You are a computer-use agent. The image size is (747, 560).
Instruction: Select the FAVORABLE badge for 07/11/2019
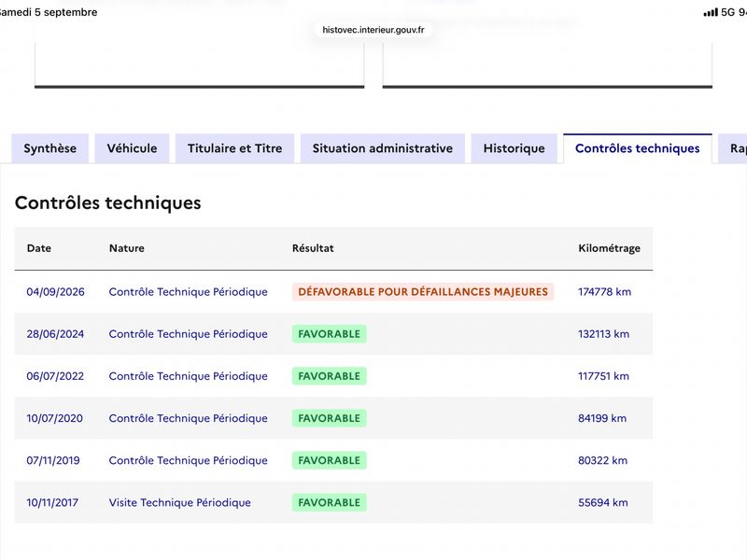[x=330, y=460]
